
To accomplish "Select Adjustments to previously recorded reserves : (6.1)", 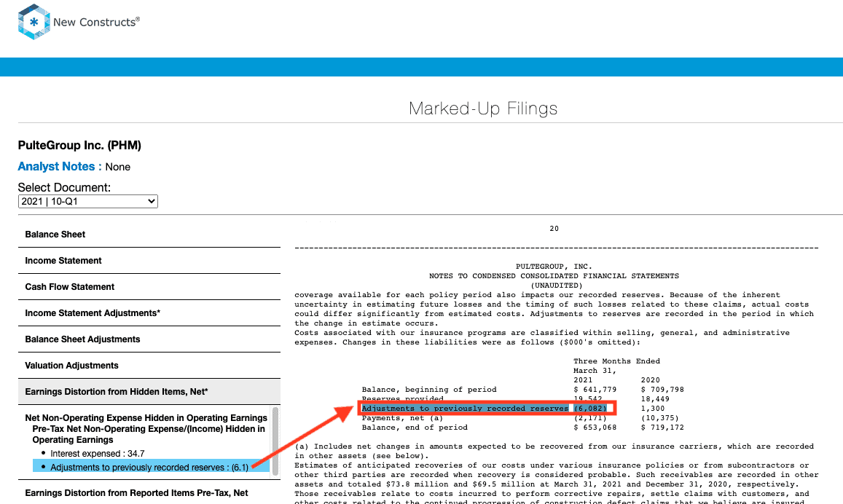I will point(149,468).
